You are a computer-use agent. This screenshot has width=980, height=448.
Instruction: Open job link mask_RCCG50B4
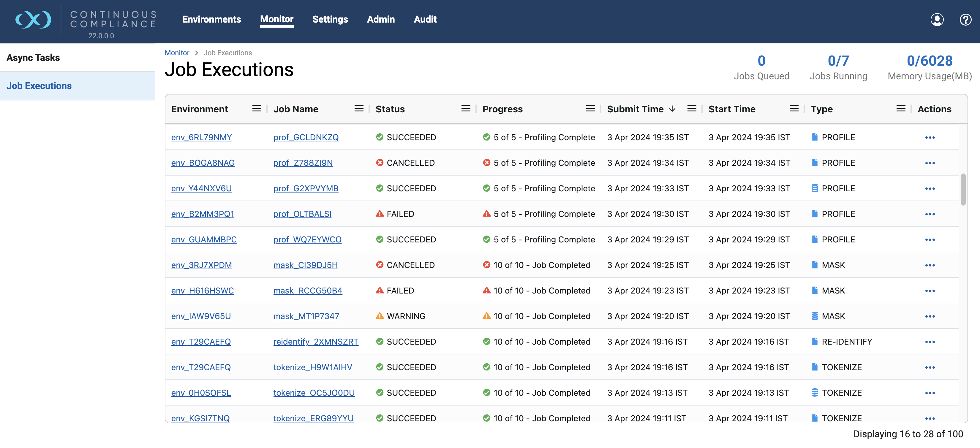pos(308,291)
